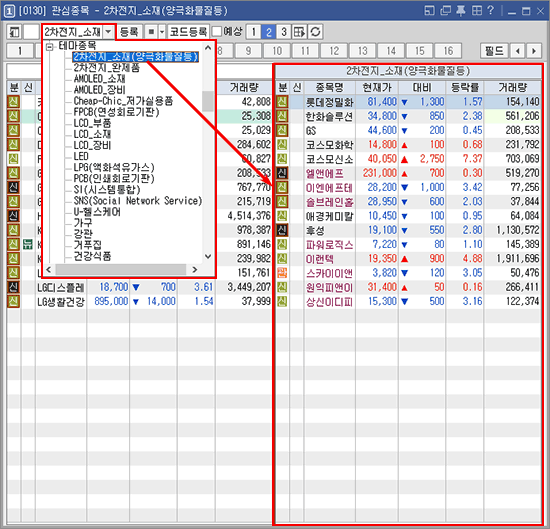Collapse the 테마종목 tree node
The width and height of the screenshot is (550, 529).
point(50,46)
